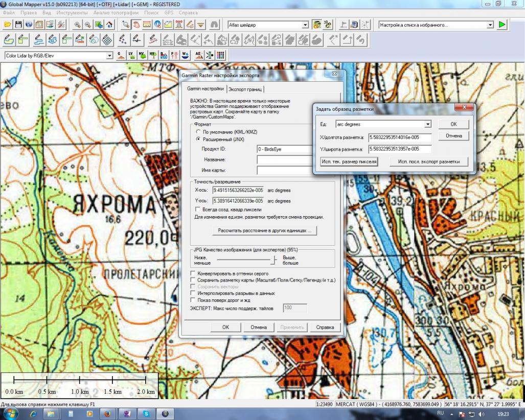Select the Zoom In magnifier tool
This screenshot has width=525, height=420.
[x=77, y=25]
